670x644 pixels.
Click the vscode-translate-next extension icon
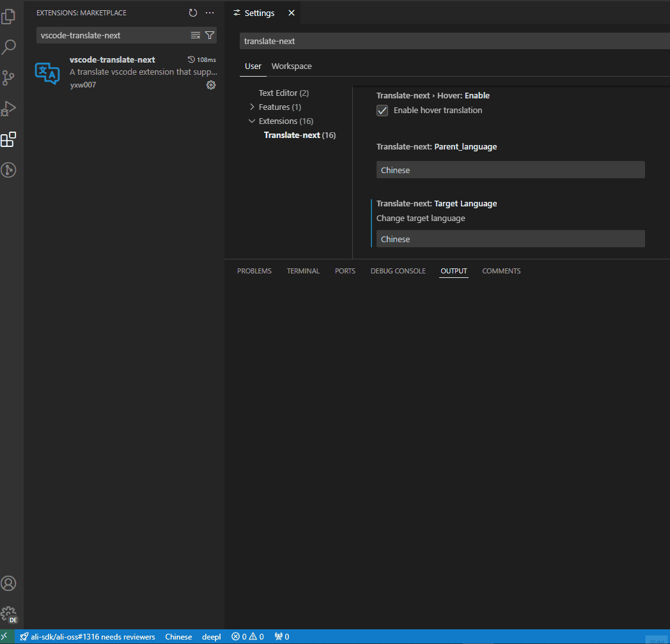[47, 73]
